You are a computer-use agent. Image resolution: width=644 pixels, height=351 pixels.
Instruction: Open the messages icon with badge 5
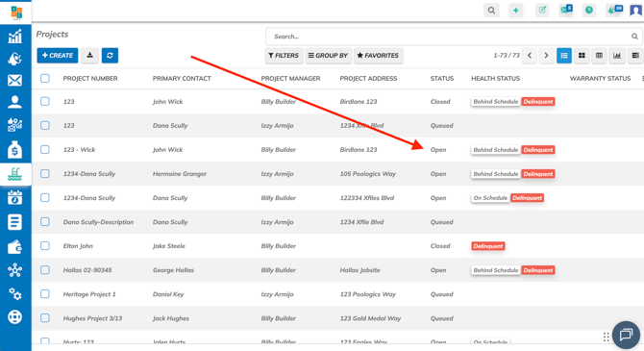point(566,10)
